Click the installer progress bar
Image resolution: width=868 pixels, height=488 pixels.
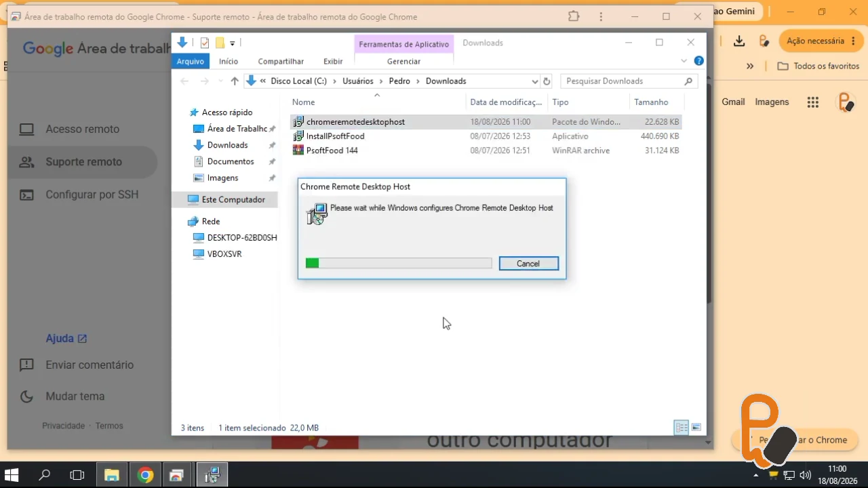tap(399, 263)
